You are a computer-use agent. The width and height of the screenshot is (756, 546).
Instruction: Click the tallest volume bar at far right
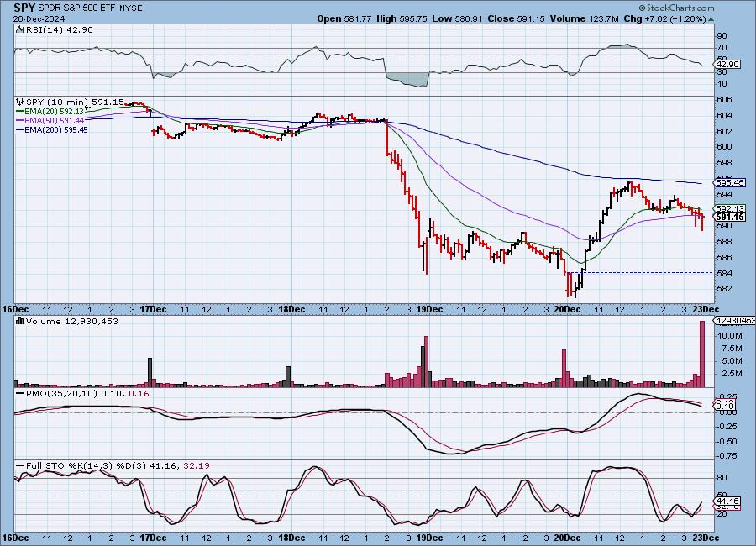click(702, 354)
